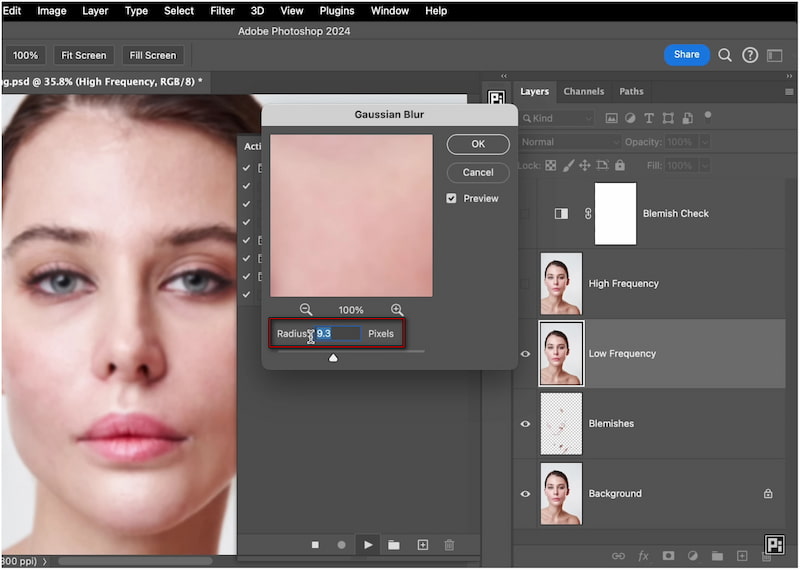Hide the Blemishes layer
800x570 pixels.
(525, 424)
